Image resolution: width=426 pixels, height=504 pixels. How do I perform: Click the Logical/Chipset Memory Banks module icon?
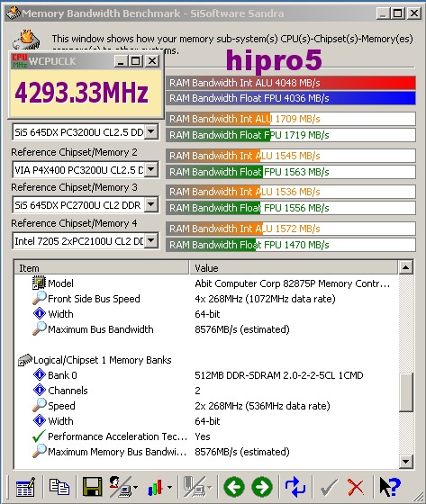[x=25, y=360]
